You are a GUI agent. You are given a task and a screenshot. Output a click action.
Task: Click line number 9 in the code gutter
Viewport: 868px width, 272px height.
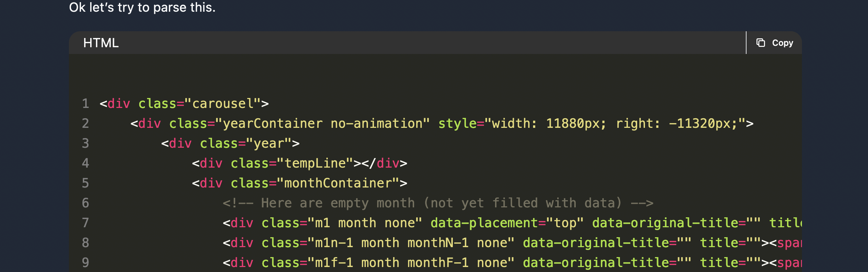coord(86,263)
